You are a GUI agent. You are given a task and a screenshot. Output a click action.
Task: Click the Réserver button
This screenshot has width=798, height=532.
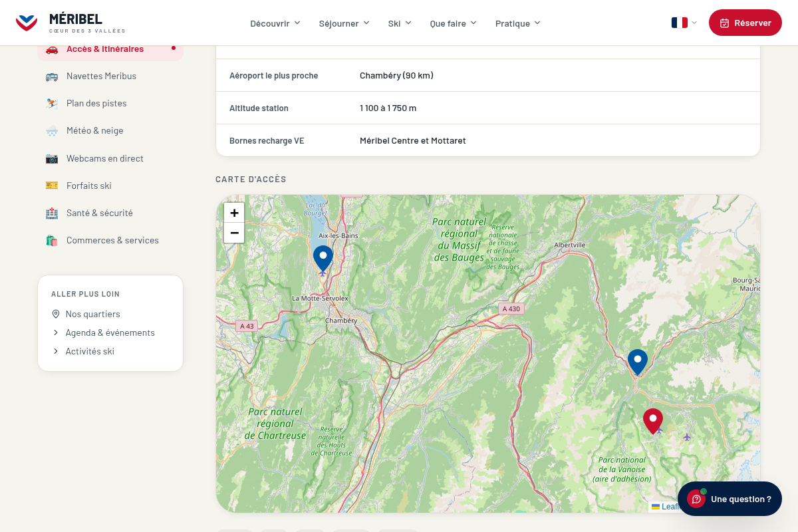[x=745, y=23]
